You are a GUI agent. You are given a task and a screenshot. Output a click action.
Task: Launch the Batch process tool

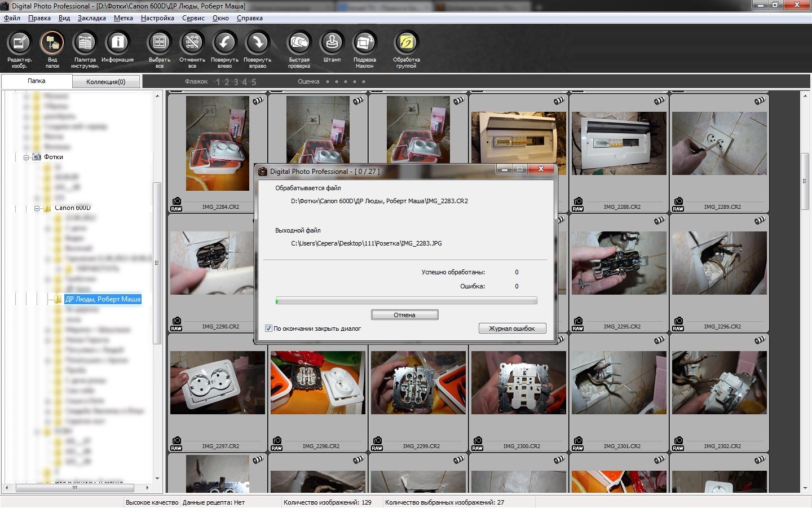pos(406,43)
